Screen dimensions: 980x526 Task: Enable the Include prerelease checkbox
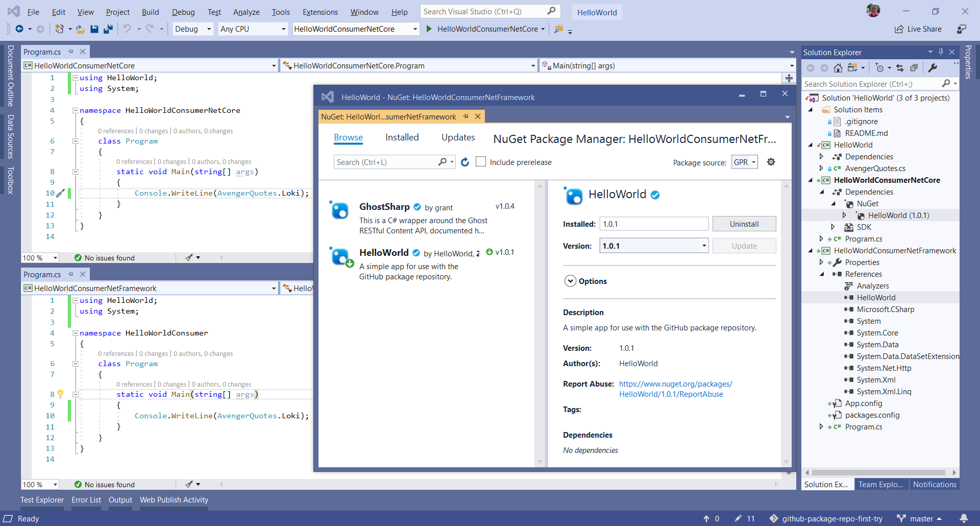pos(480,162)
